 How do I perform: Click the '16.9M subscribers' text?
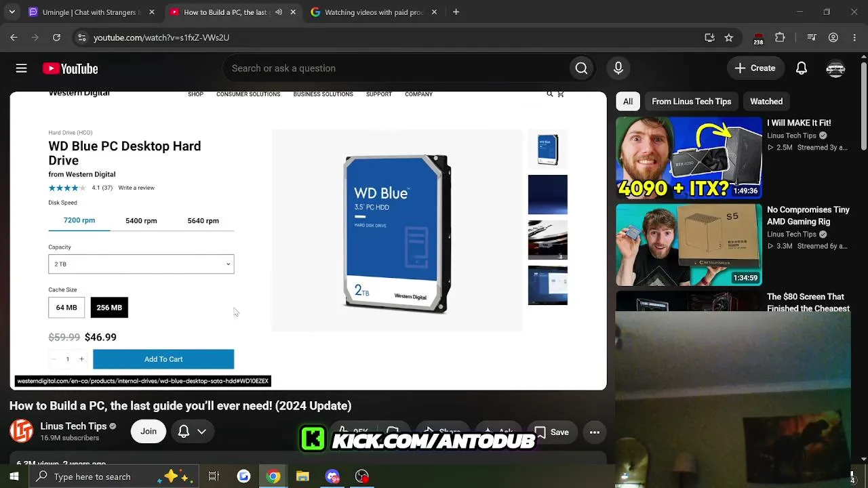click(x=69, y=438)
